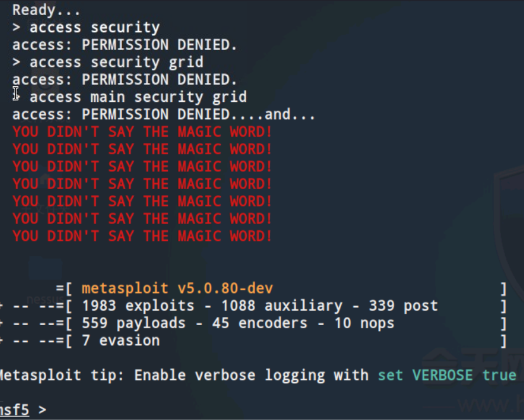Click the msf5 command prompt
524x420 pixels.
15,410
